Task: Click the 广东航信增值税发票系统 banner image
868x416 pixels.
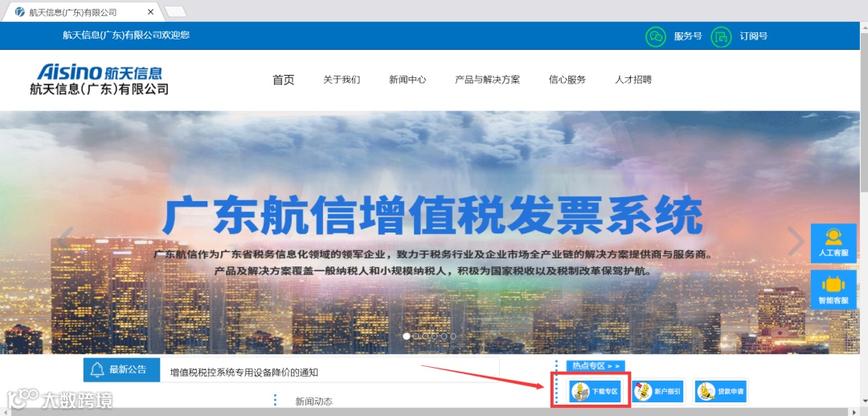Action: [432, 233]
